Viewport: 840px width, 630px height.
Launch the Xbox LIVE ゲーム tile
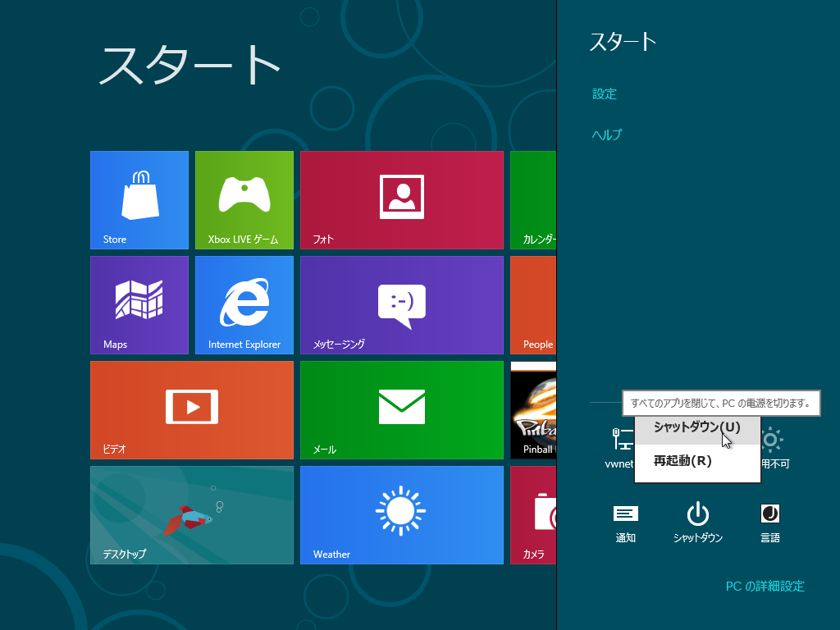pos(244,200)
